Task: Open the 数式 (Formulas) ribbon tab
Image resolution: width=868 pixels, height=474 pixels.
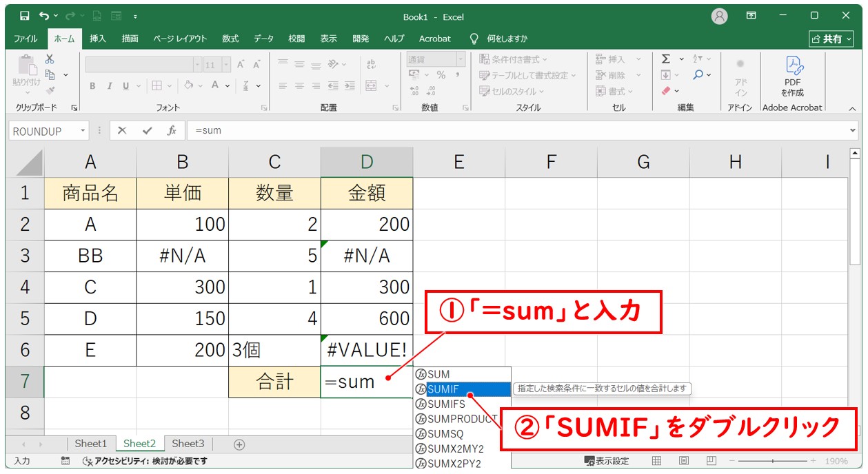Action: 230,39
